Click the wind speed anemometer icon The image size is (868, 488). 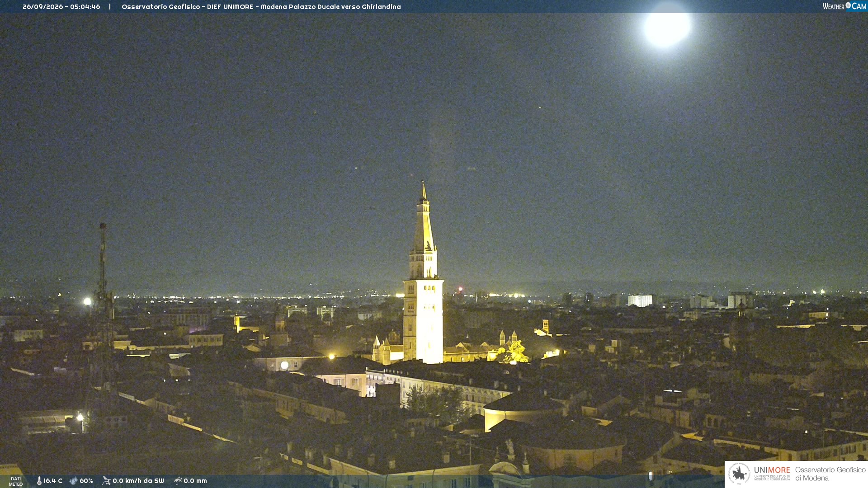106,481
